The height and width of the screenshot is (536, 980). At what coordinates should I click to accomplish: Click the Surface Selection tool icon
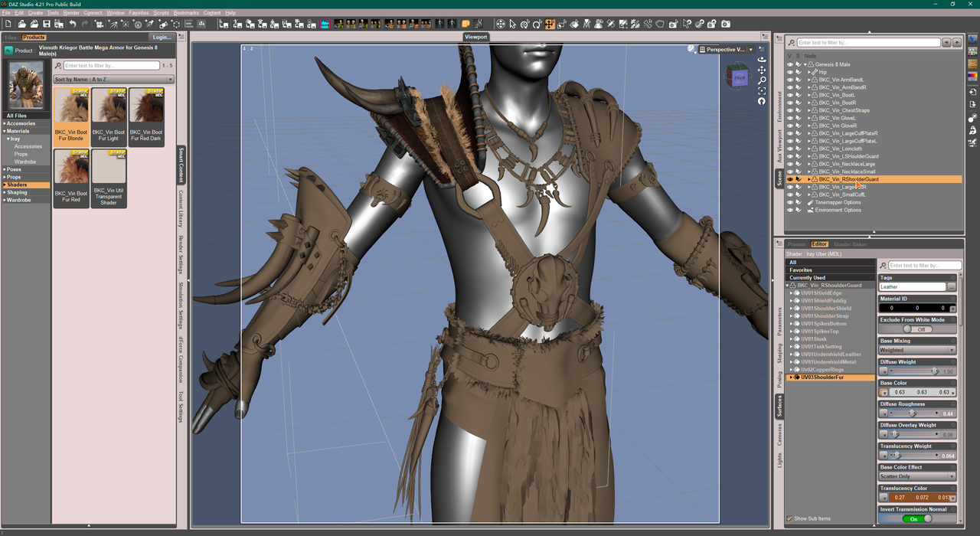573,24
